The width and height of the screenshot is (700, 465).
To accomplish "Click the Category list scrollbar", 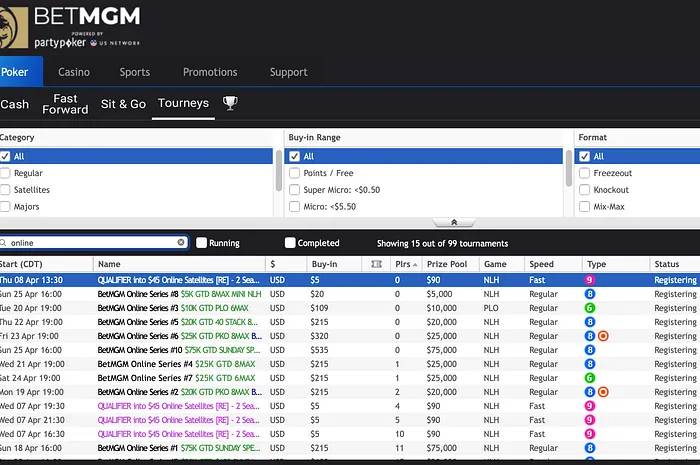I will (x=279, y=170).
